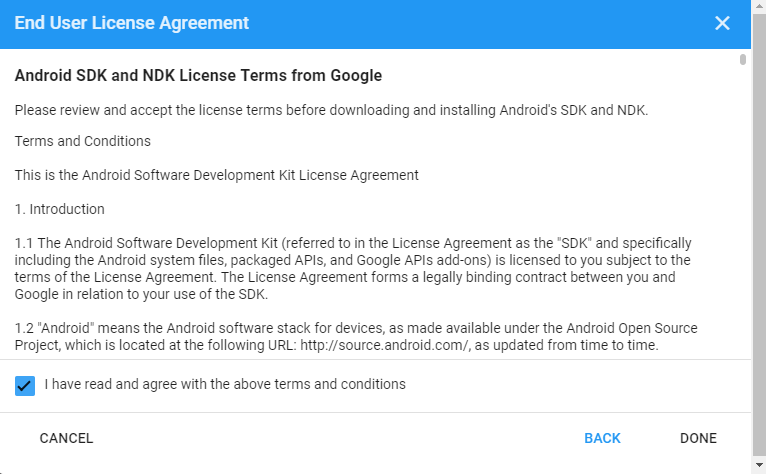Click the 'I have read and agree' label text
Image resolution: width=766 pixels, height=474 pixels.
[x=225, y=384]
